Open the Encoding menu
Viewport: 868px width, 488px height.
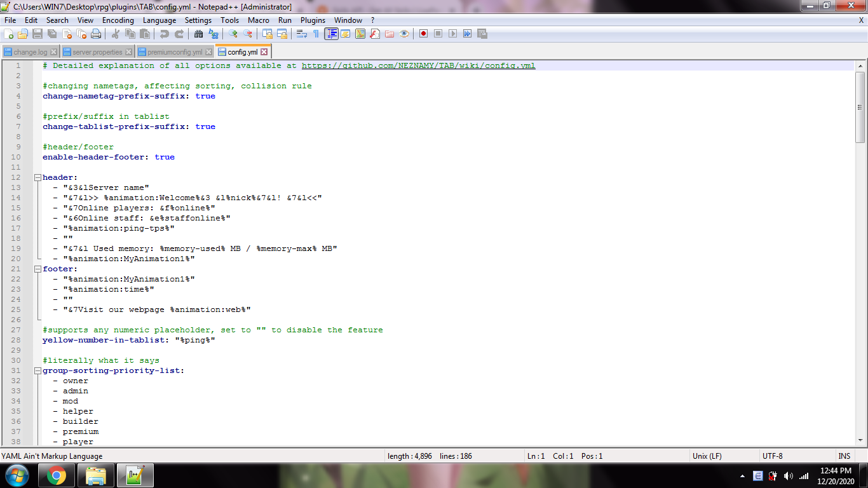tap(118, 20)
